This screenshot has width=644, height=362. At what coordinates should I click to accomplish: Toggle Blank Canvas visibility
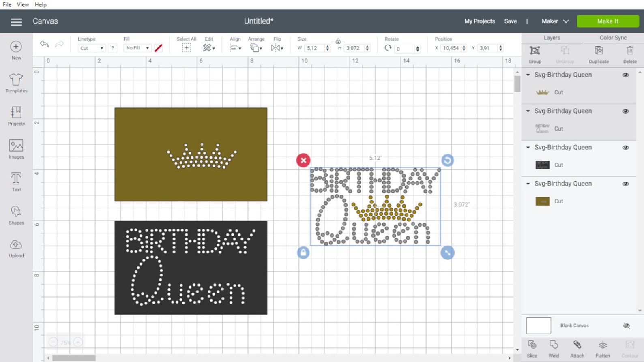[627, 326]
